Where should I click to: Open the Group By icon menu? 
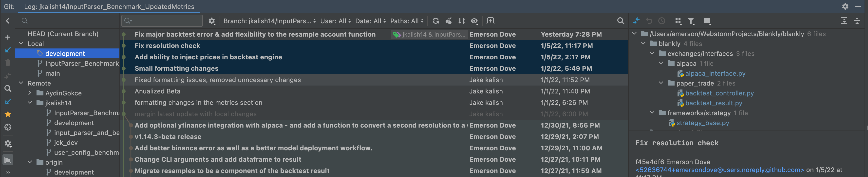[678, 21]
